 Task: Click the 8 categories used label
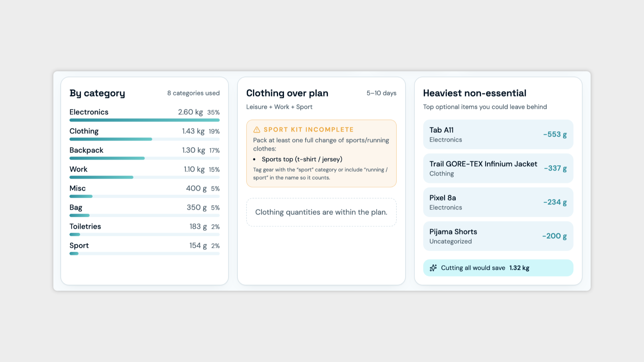pos(194,93)
